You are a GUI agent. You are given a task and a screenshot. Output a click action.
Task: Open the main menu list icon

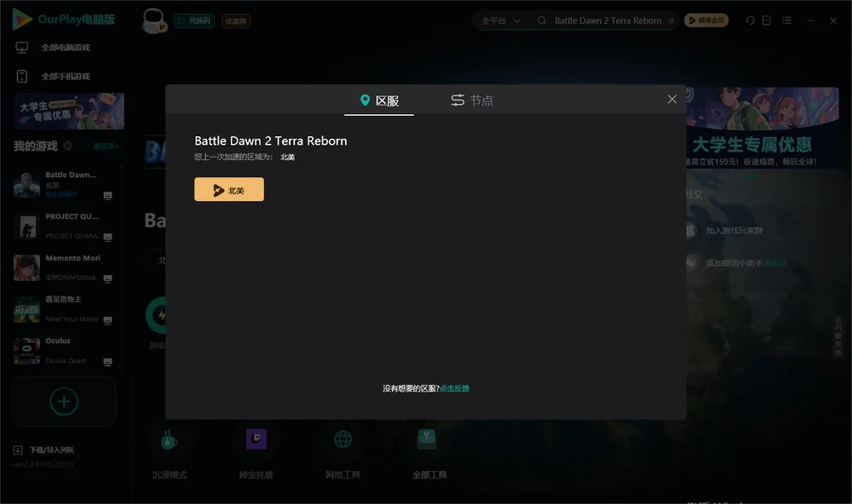coord(786,20)
